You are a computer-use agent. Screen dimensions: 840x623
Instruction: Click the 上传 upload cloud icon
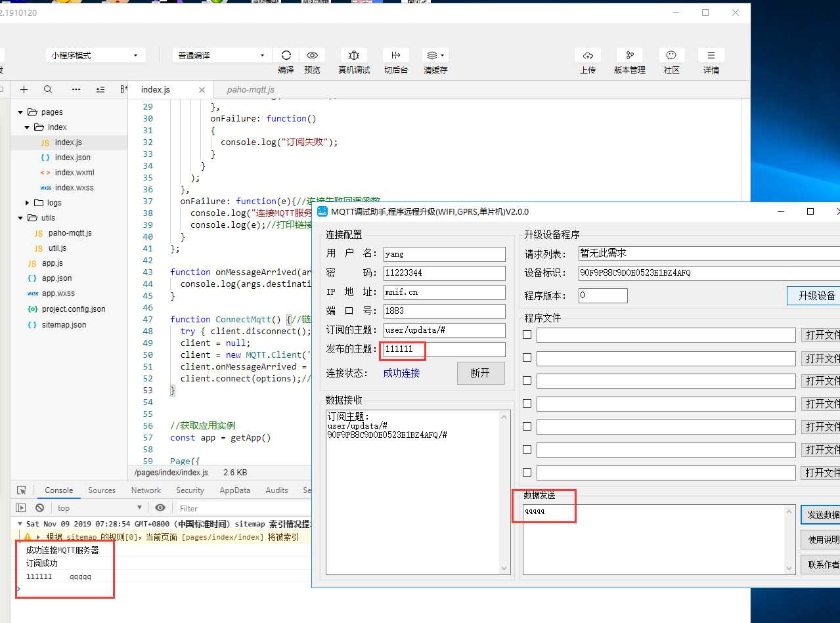[588, 56]
